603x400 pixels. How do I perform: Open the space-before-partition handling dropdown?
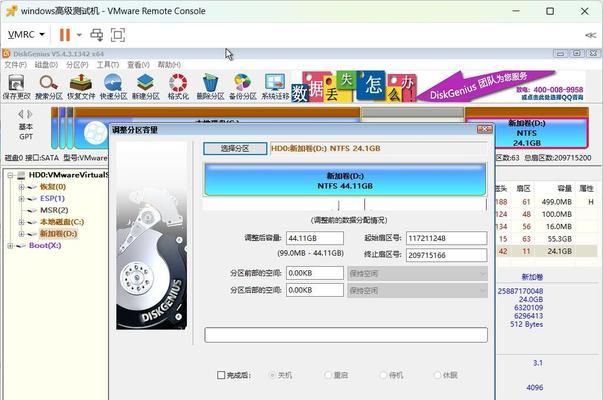point(417,273)
